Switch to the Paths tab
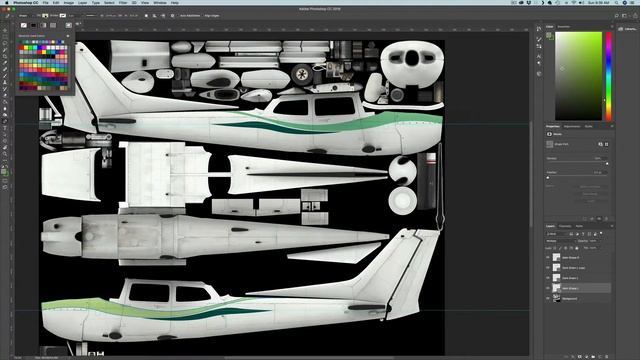This screenshot has width=640, height=360. point(579,226)
